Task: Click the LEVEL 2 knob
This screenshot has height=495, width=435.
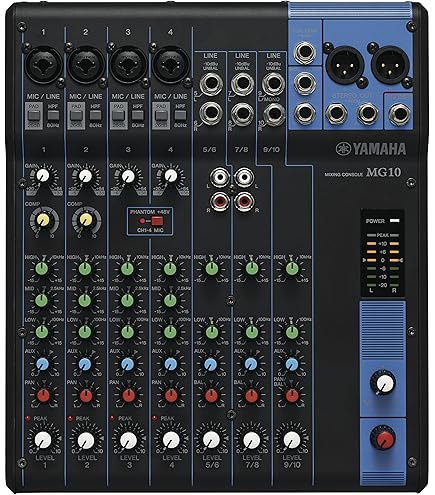Action: [x=86, y=440]
